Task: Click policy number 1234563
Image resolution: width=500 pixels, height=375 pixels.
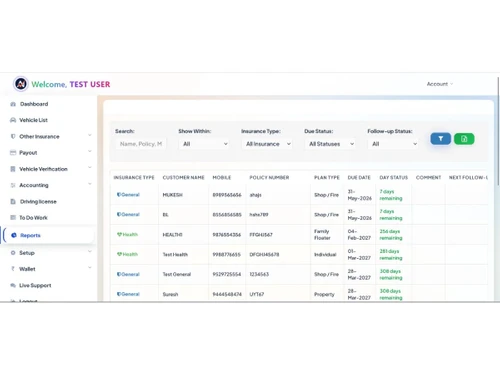Action: pos(259,274)
